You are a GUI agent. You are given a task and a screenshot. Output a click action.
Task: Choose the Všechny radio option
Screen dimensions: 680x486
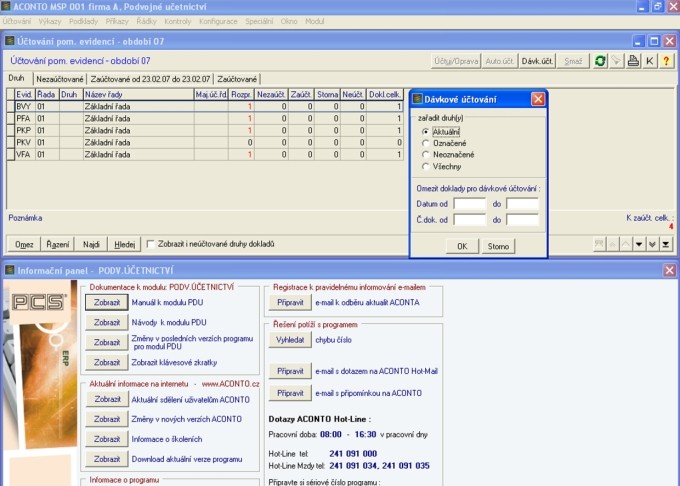[x=426, y=167]
